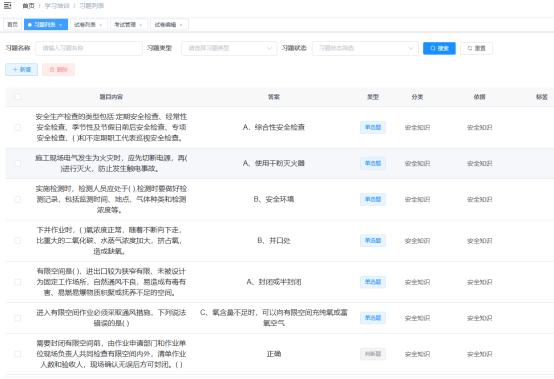554x379 pixels.
Task: Select the checkbox of the 安全环境 row
Action: [x=18, y=200]
